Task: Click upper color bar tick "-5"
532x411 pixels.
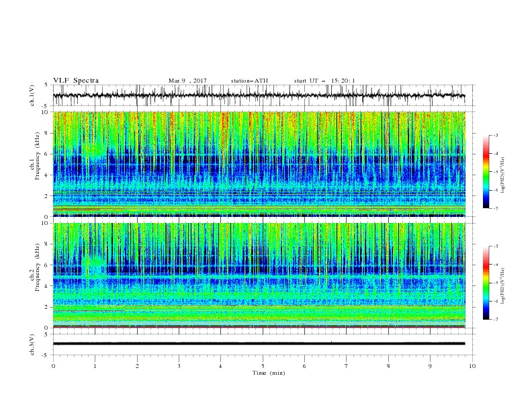Action: [x=496, y=172]
